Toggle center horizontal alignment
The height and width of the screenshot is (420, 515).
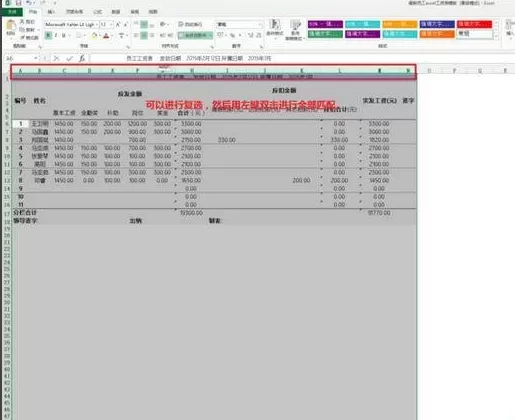(144, 35)
